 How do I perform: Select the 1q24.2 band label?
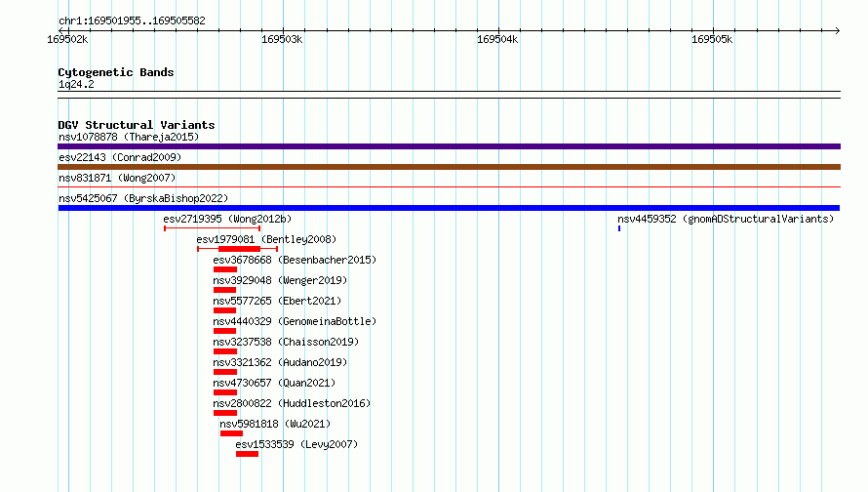click(x=76, y=84)
